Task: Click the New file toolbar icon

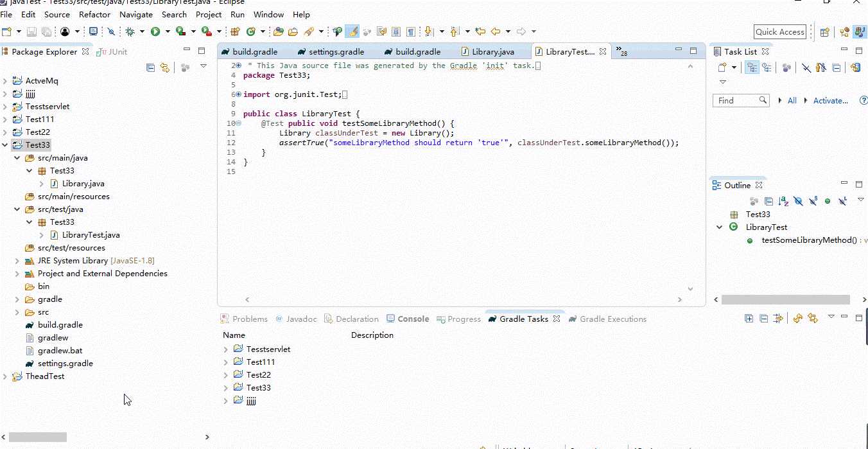Action: click(6, 31)
